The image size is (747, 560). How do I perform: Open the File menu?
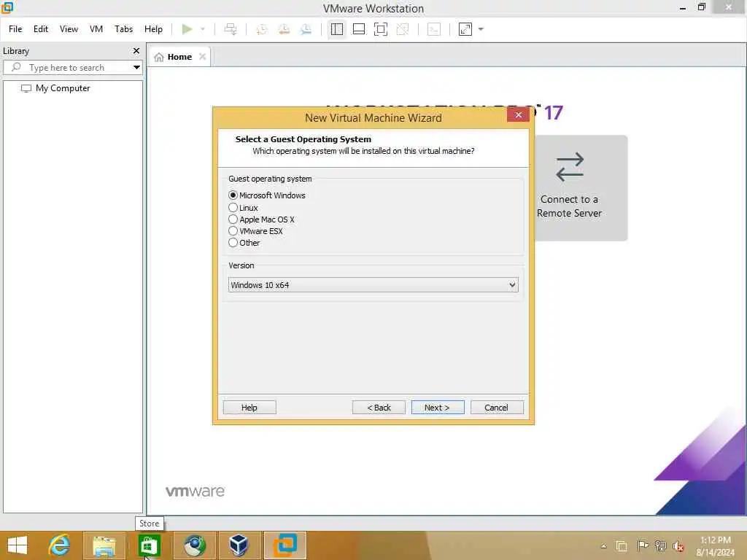(15, 29)
